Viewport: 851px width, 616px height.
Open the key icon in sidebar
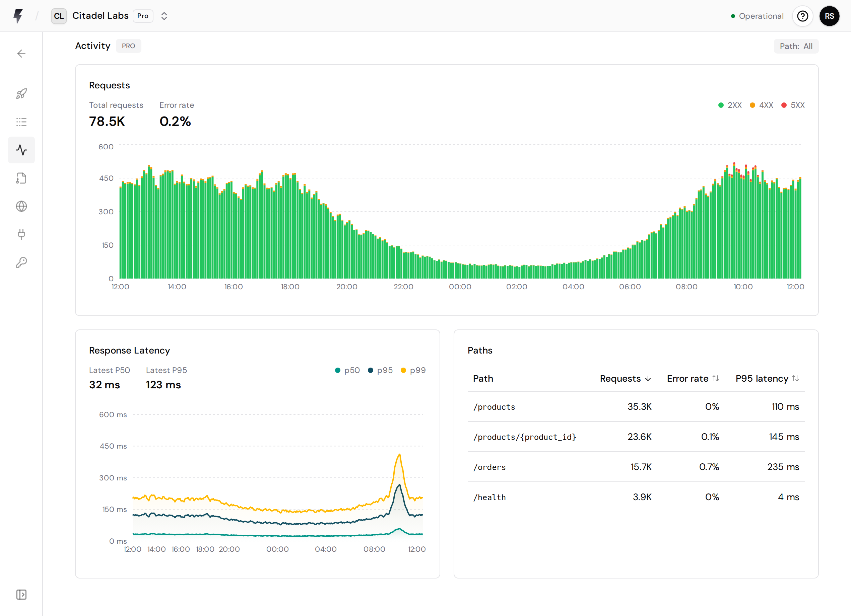tap(21, 262)
